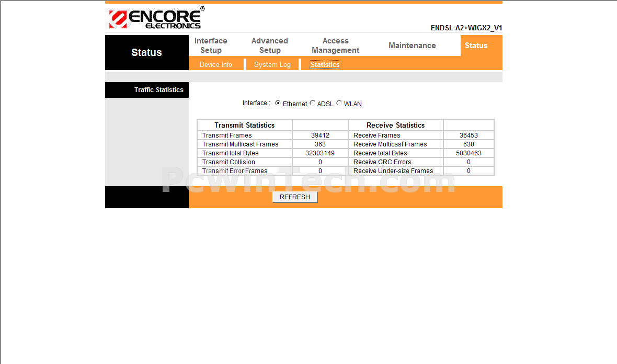Click the Transmit Error Frames label
Image resolution: width=617 pixels, height=364 pixels.
click(235, 171)
